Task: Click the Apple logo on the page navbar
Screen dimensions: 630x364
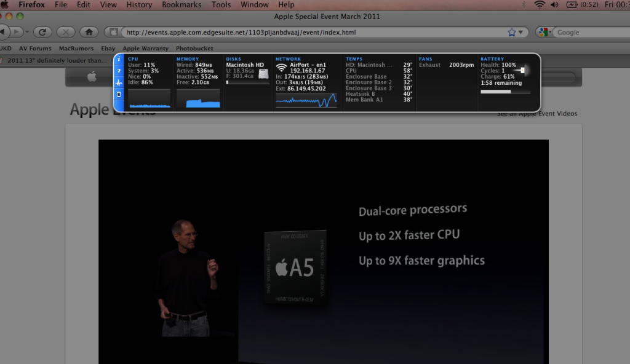Action: 92,76
